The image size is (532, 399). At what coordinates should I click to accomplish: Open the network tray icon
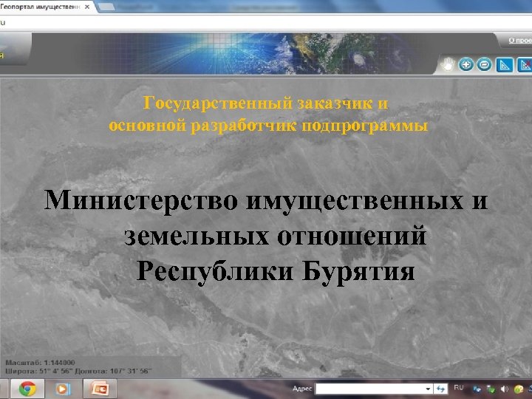click(x=477, y=389)
